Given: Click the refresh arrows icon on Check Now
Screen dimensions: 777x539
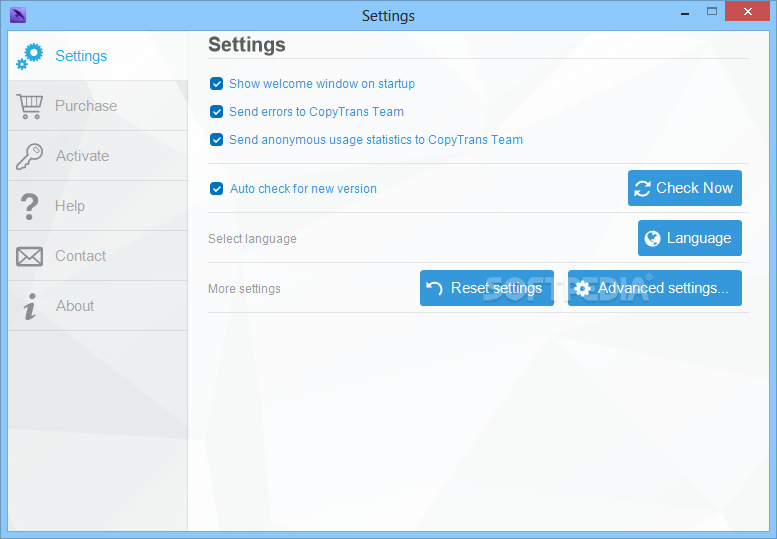Looking at the screenshot, I should pos(642,188).
